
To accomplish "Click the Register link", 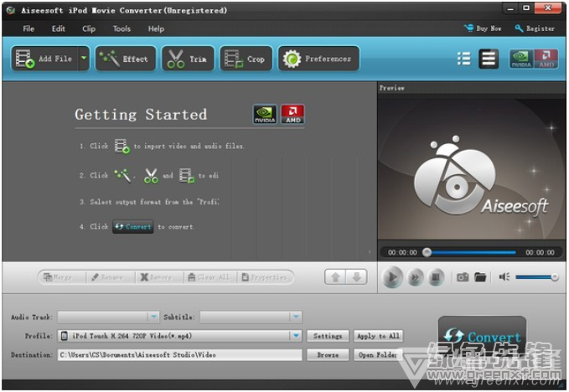I will tap(535, 28).
